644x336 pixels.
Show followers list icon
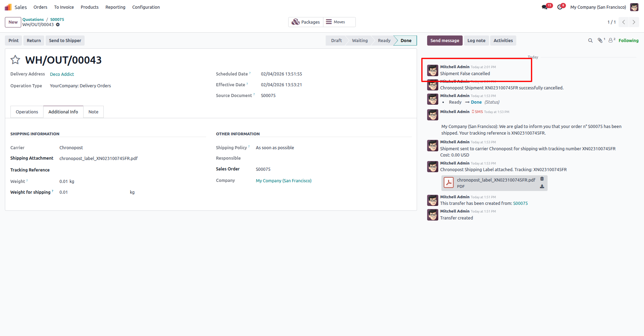tap(611, 41)
